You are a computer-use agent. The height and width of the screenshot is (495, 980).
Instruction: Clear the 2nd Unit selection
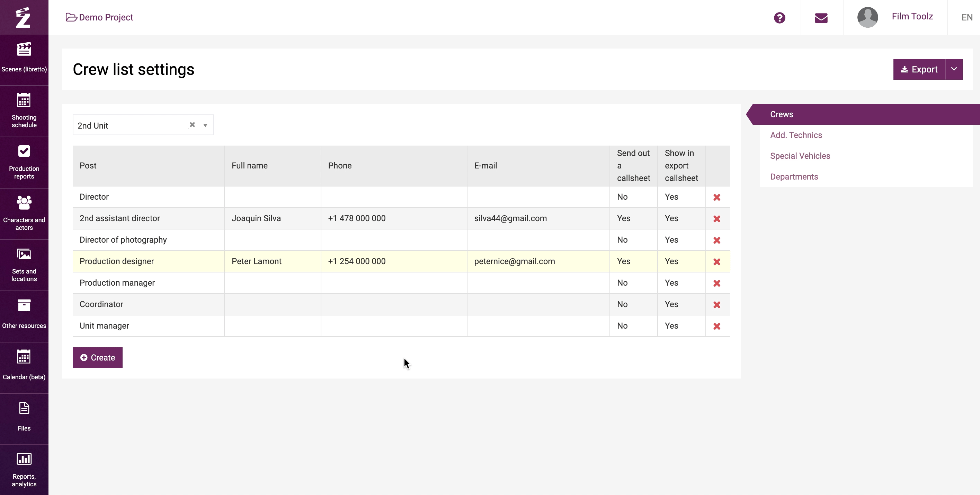pos(192,124)
